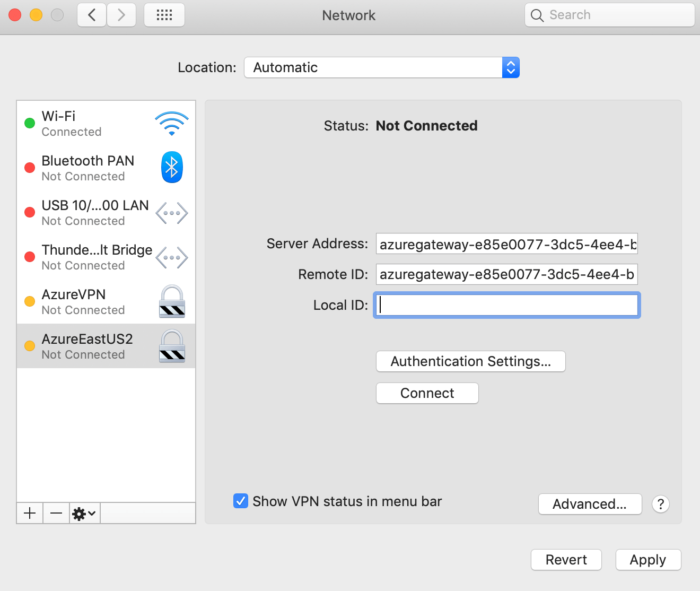Click the Revert button
Viewport: 700px width, 591px height.
[566, 560]
